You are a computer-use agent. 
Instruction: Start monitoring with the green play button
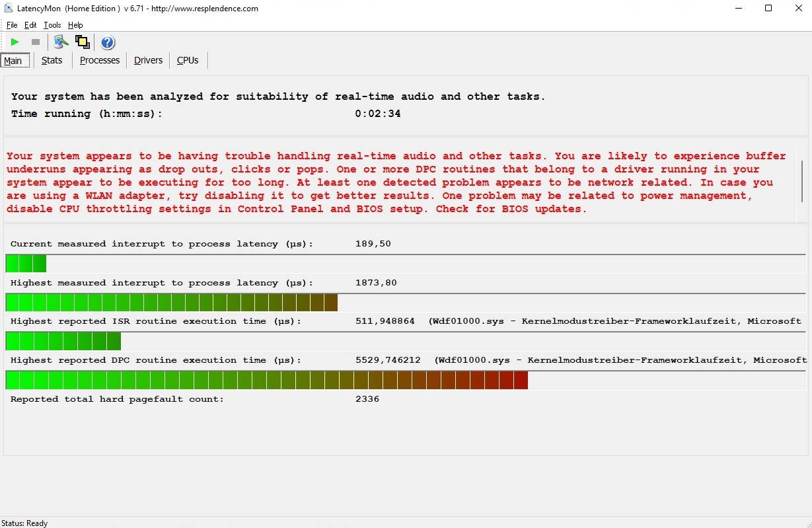[15, 42]
